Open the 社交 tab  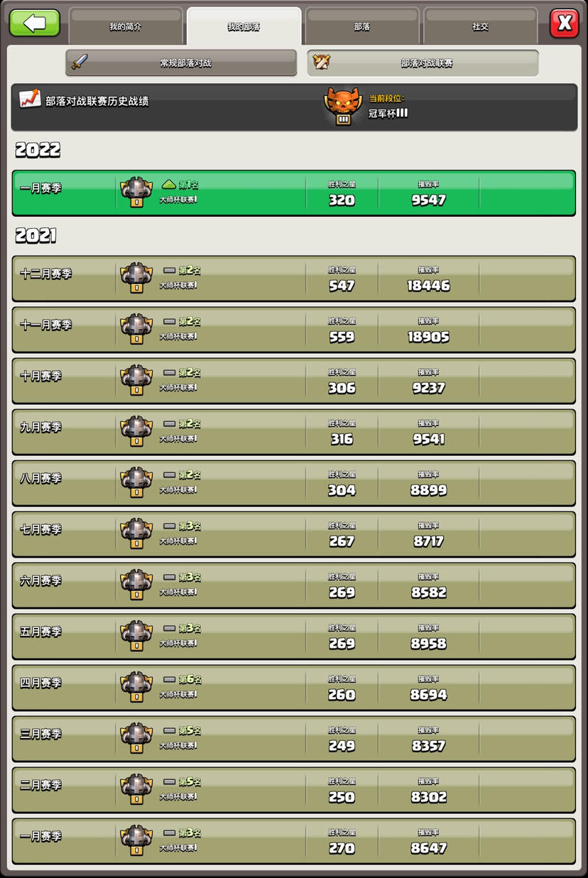coord(481,26)
